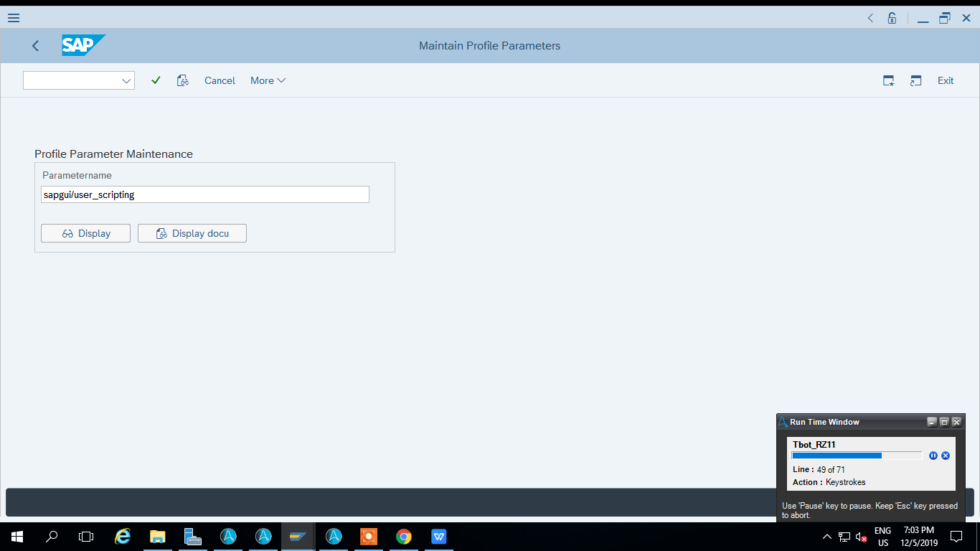Click the left chevron beside the padlock icon
Image resolution: width=980 pixels, height=551 pixels.
870,18
